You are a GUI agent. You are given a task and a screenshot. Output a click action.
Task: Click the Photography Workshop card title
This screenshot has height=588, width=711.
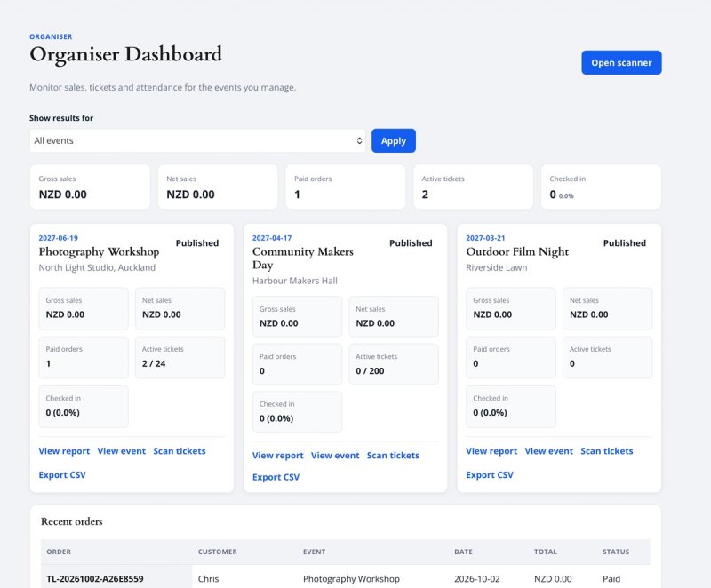pos(99,252)
